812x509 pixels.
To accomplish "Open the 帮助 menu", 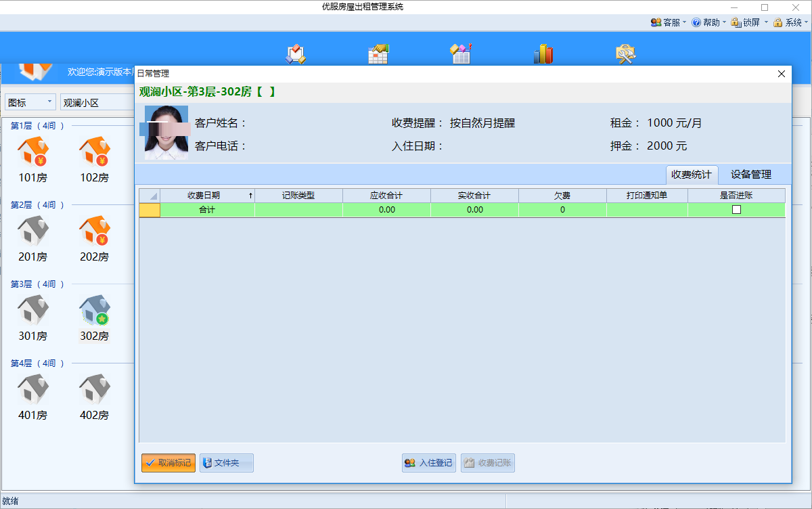I will (708, 22).
